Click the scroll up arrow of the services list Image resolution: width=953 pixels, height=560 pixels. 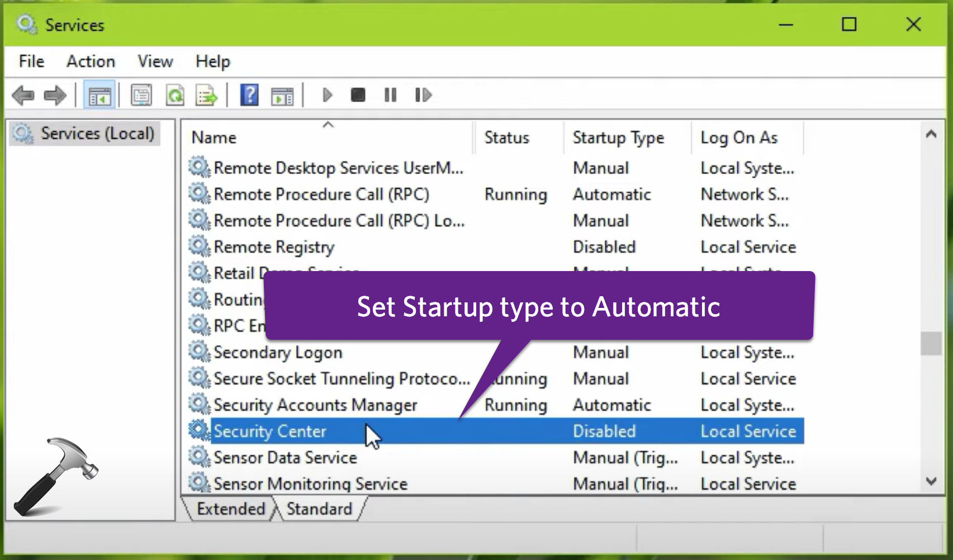(x=931, y=134)
